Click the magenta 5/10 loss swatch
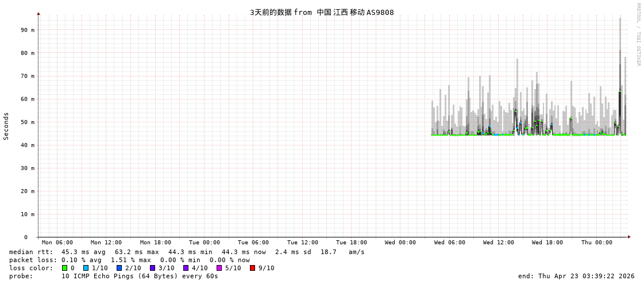644x284 pixels. pos(219,268)
